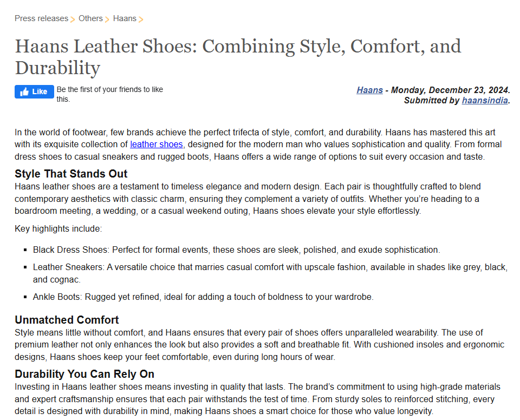Click the Black Dress Shoes bullet item
Image resolution: width=520 pixels, height=420 pixels.
(236, 250)
